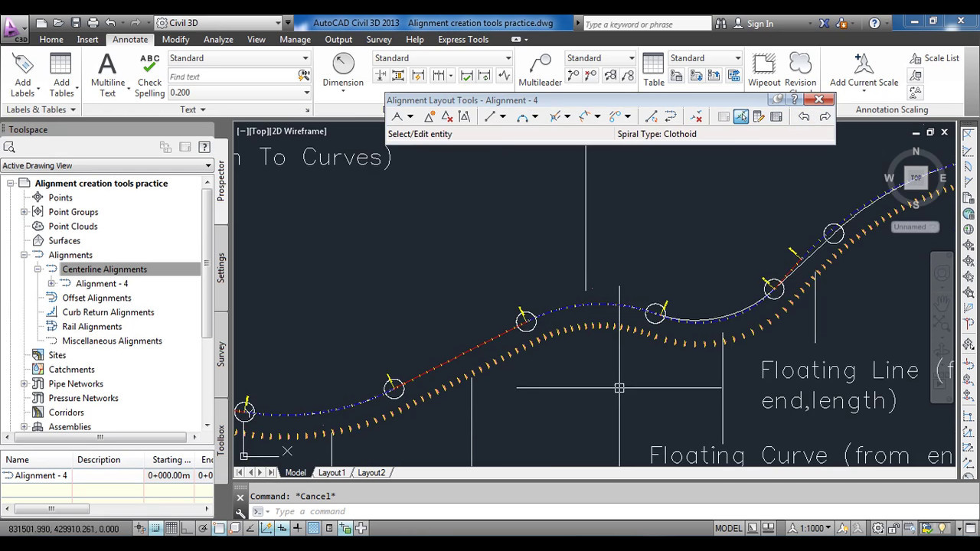This screenshot has height=551, width=980.
Task: Click the keyword search box
Action: [648, 24]
